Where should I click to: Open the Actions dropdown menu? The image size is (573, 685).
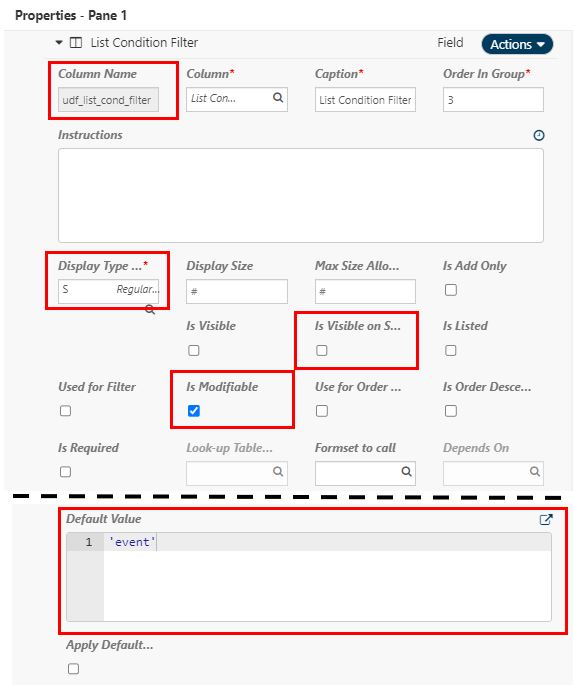pos(517,44)
